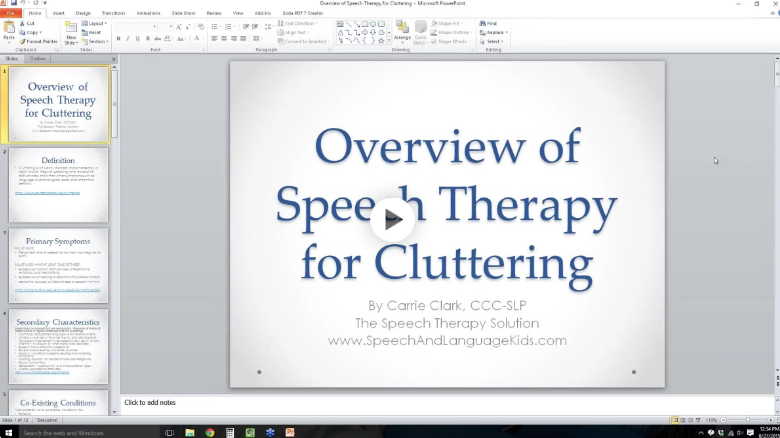The image size is (780, 438).
Task: Open the Animations ribbon tab
Action: 148,13
